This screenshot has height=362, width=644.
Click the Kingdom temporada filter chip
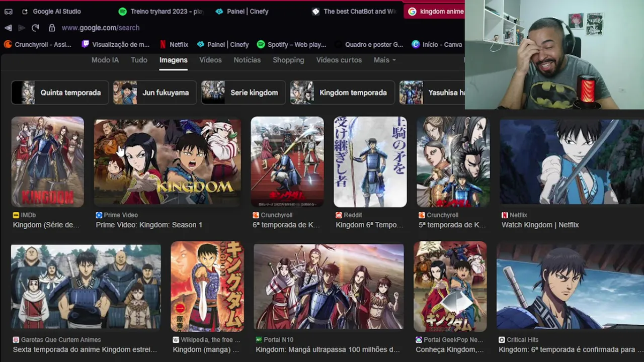[x=342, y=93]
